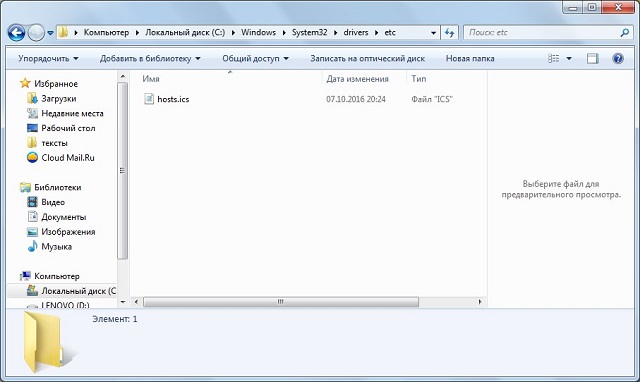Image resolution: width=640 pixels, height=382 pixels.
Task: Select the hosts.ics file icon
Action: tap(149, 99)
